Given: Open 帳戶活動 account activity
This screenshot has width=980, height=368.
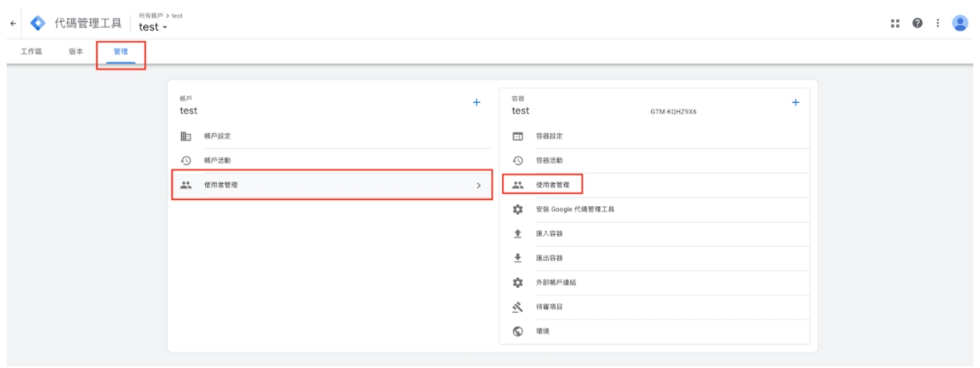Looking at the screenshot, I should pos(217,160).
